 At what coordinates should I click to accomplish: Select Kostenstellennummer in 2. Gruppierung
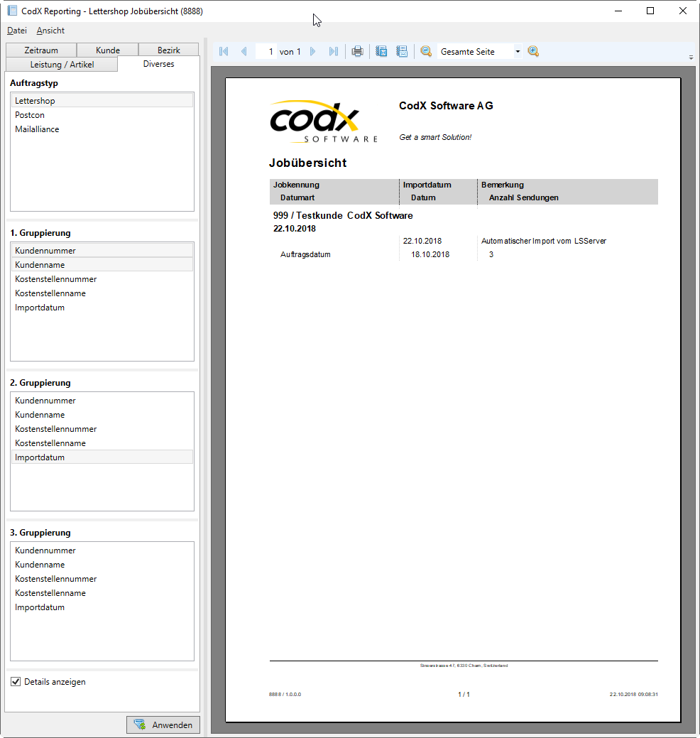coord(102,429)
